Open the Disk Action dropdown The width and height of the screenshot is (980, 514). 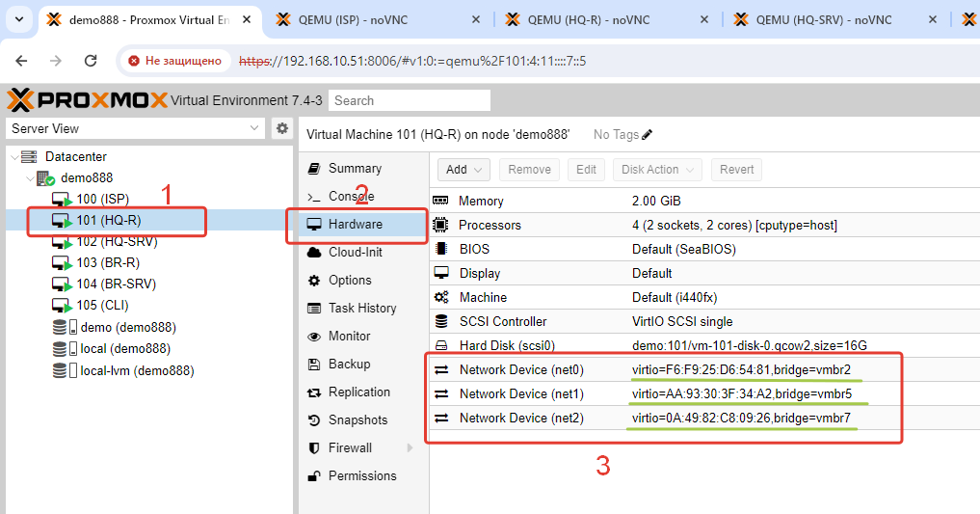(657, 170)
